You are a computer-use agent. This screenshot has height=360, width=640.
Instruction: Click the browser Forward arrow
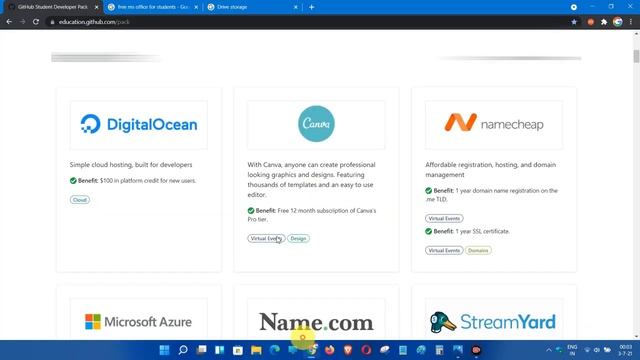22,22
